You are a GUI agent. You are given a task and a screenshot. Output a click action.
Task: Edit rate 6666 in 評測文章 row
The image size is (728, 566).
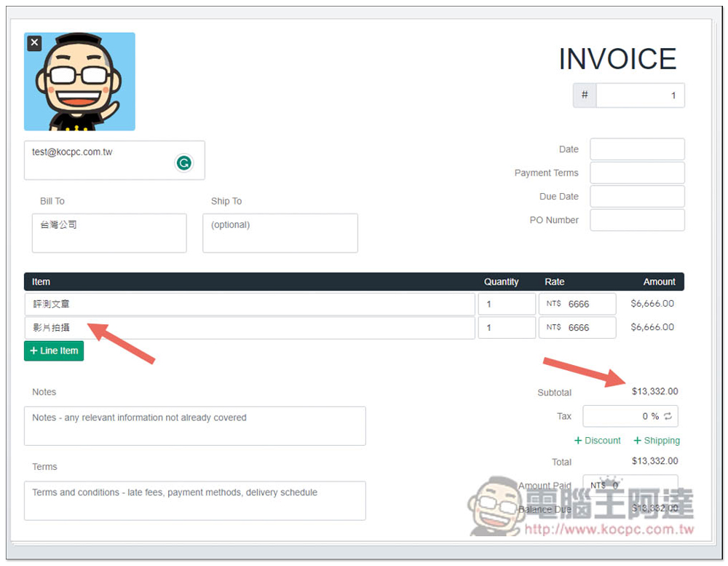(x=577, y=304)
